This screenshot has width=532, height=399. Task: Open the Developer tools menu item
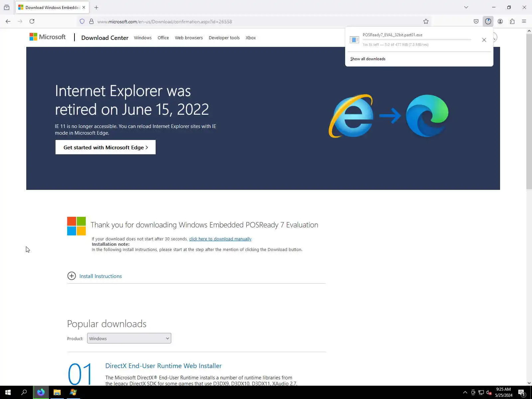pos(224,38)
